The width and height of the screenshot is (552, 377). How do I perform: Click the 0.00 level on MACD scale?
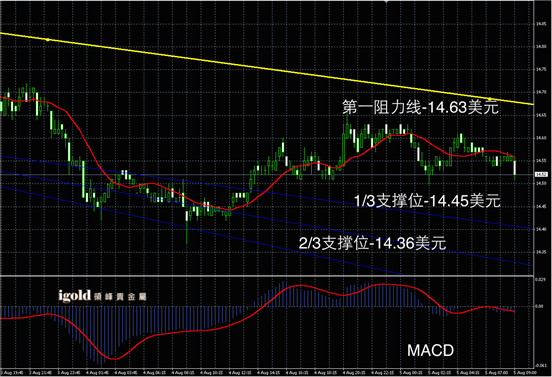[x=539, y=306]
